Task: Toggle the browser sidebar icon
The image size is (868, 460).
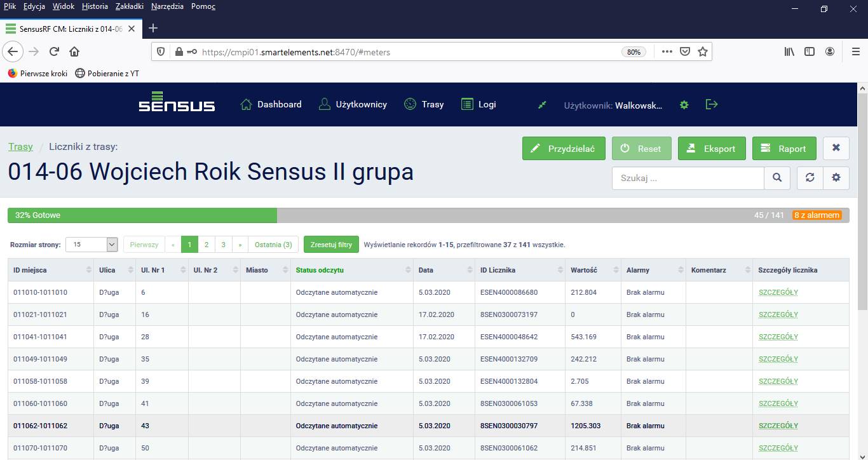Action: click(x=810, y=51)
